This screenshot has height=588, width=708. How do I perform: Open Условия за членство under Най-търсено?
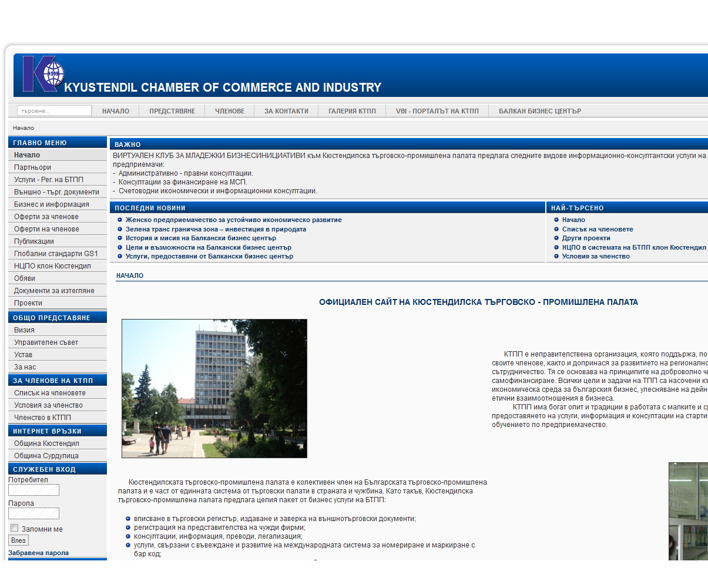coord(596,256)
